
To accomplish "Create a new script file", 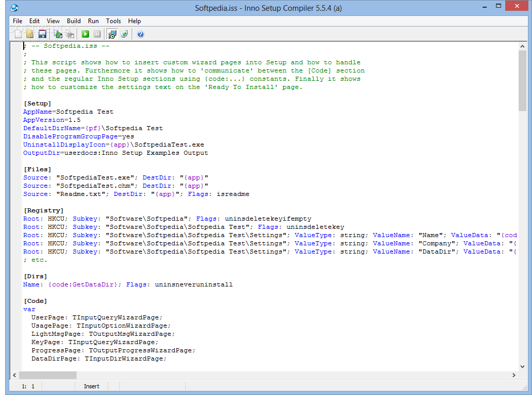I will pyautogui.click(x=19, y=34).
